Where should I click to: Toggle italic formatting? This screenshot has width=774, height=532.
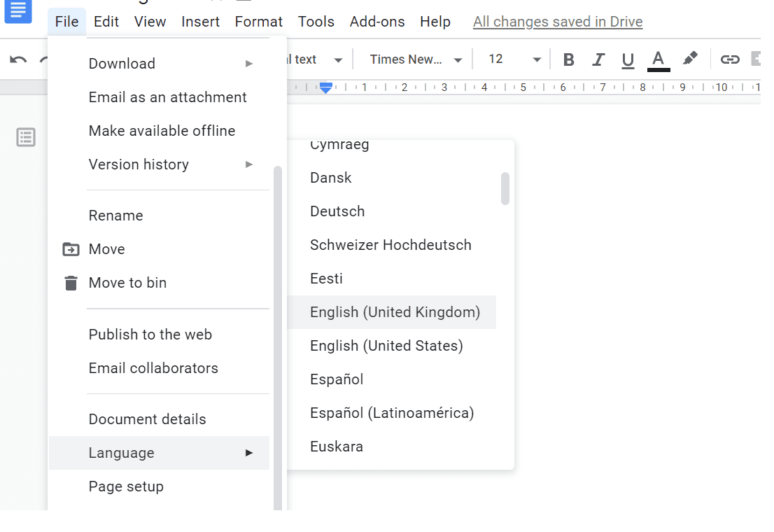coord(598,59)
